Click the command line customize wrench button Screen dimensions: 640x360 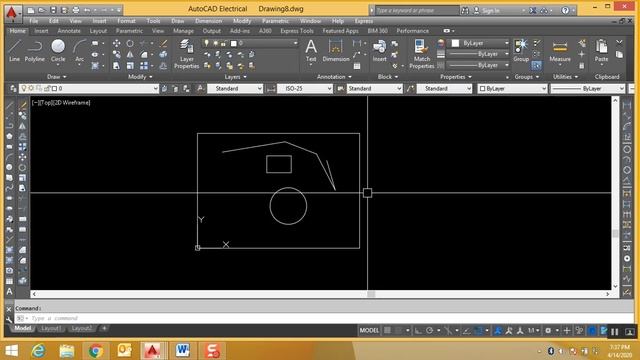tap(9, 319)
